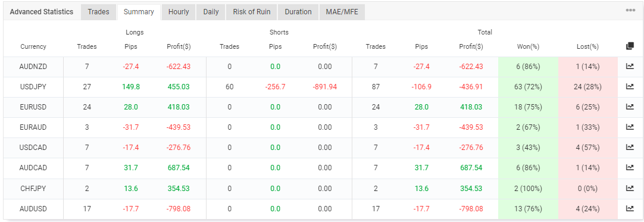Screen dimensions: 644x222
Task: Click the AUDUSD row chart icon
Action: point(630,208)
